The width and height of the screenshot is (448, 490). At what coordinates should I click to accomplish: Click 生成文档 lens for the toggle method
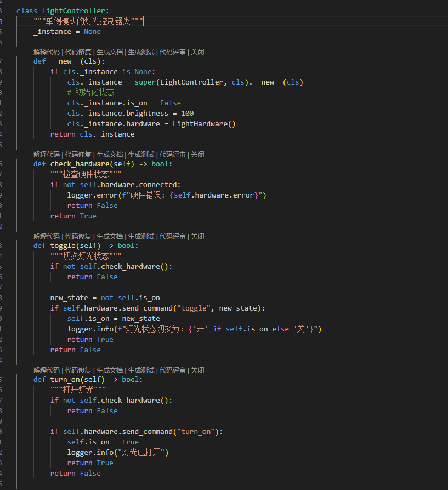click(x=110, y=236)
